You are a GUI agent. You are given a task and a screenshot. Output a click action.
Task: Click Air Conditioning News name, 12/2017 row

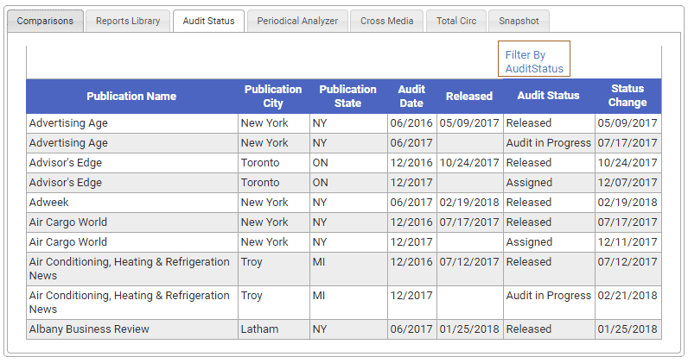click(129, 302)
